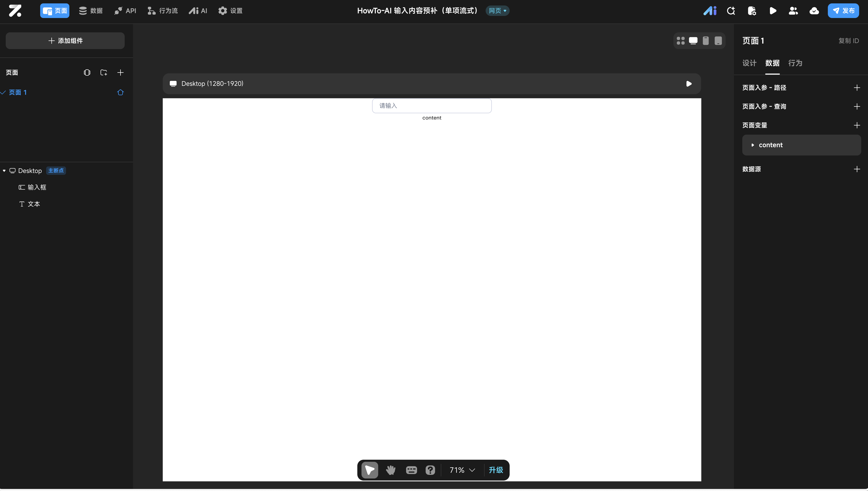
Task: Switch to all-breakpoints grid view
Action: [x=680, y=41]
